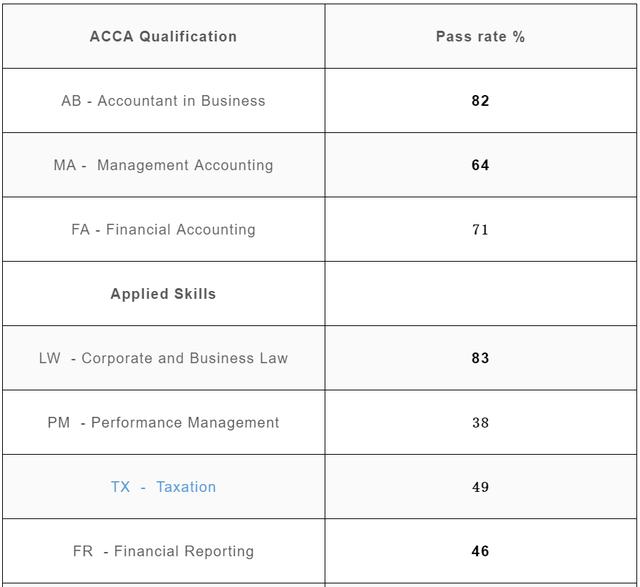
Task: Click the word Taxation in blue
Action: 186,487
